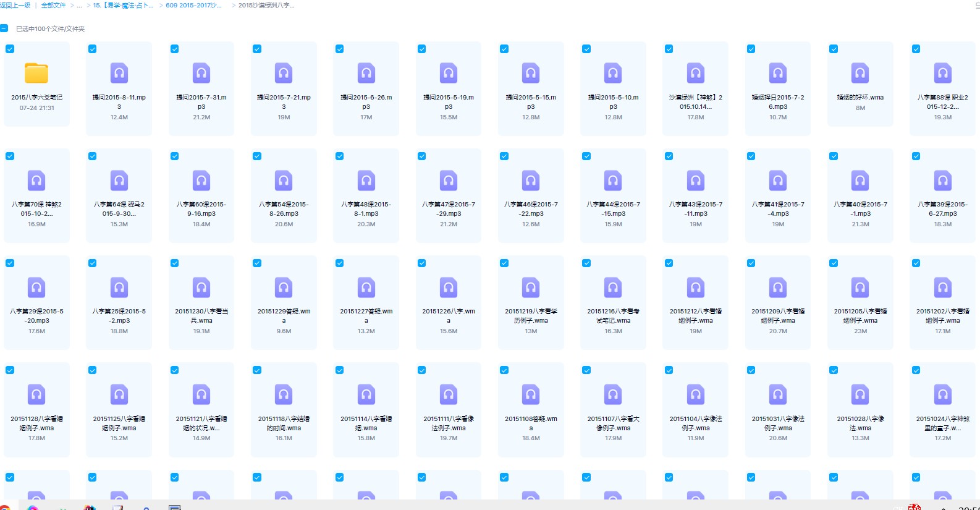
Task: Open audio icon of 20151229答疑.wma
Action: tap(284, 287)
